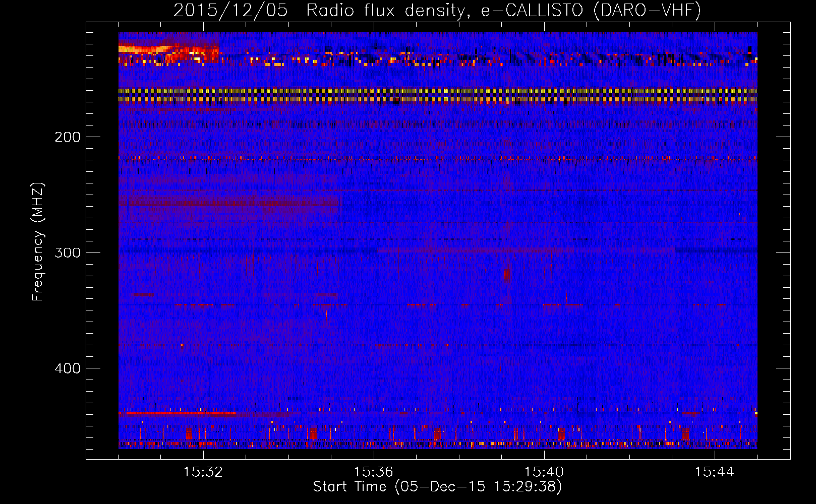Click the plot title mentioning e-CALLISTO (DARO-VHF)
This screenshot has height=504, width=816.
tap(437, 11)
